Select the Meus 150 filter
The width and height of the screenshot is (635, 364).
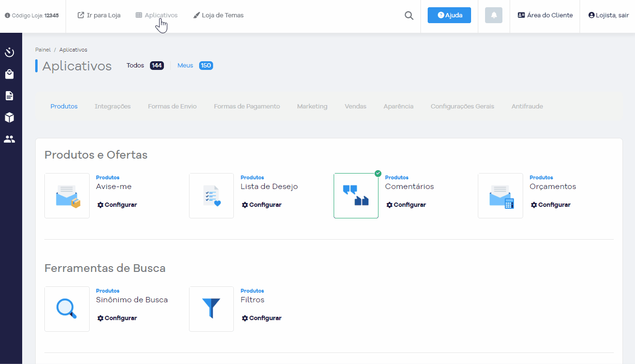(195, 66)
